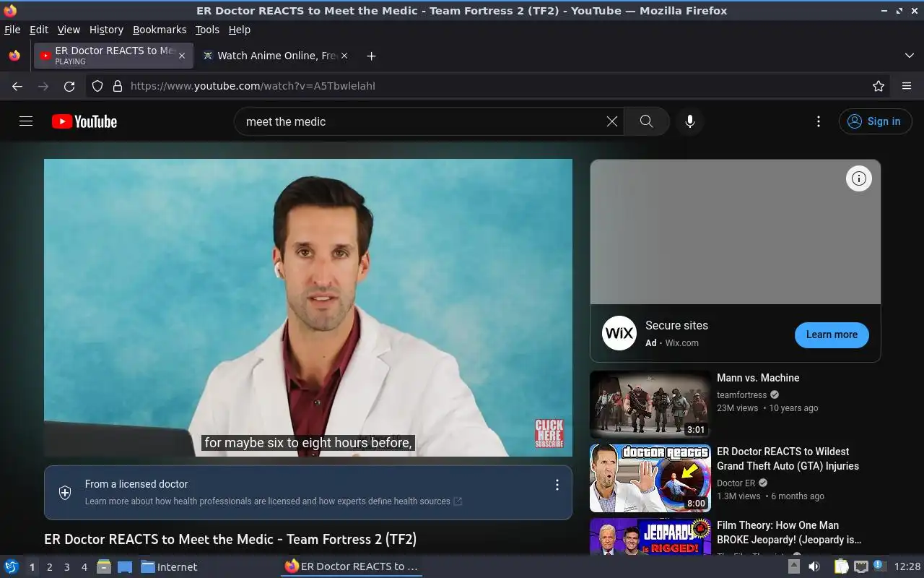Open YouTube settings three-dot menu
This screenshot has width=924, height=578.
click(x=818, y=121)
